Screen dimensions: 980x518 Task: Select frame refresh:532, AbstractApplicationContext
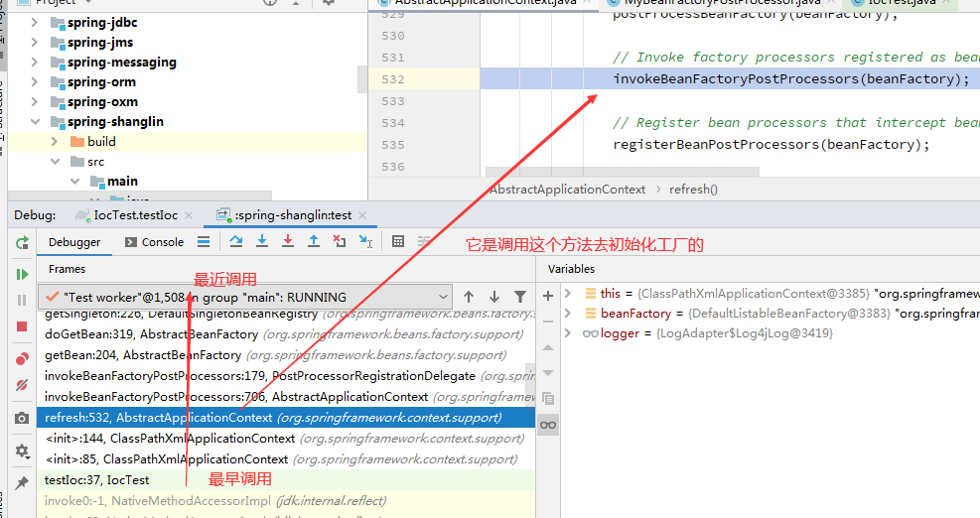tap(286, 418)
